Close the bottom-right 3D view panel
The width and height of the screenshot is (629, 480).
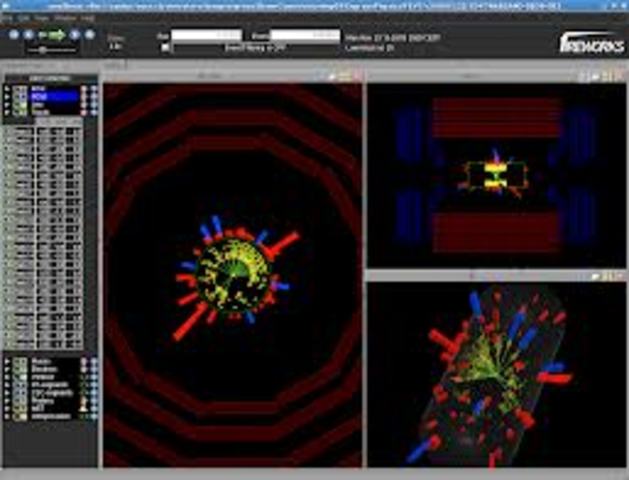[621, 276]
